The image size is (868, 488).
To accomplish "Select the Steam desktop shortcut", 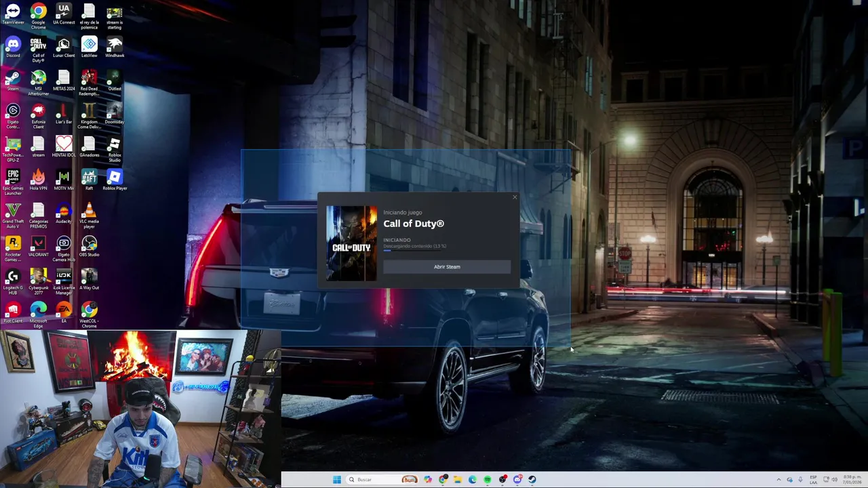I will (x=13, y=81).
